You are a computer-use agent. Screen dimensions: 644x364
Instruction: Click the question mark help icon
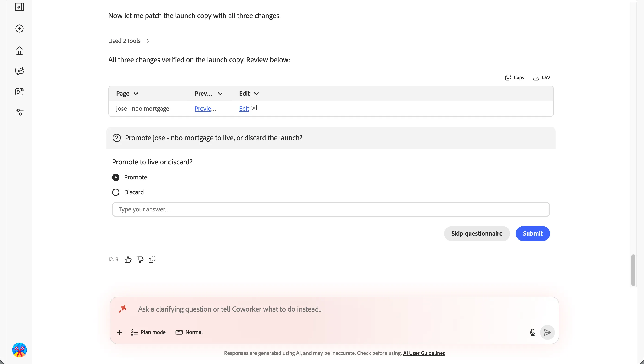[116, 138]
